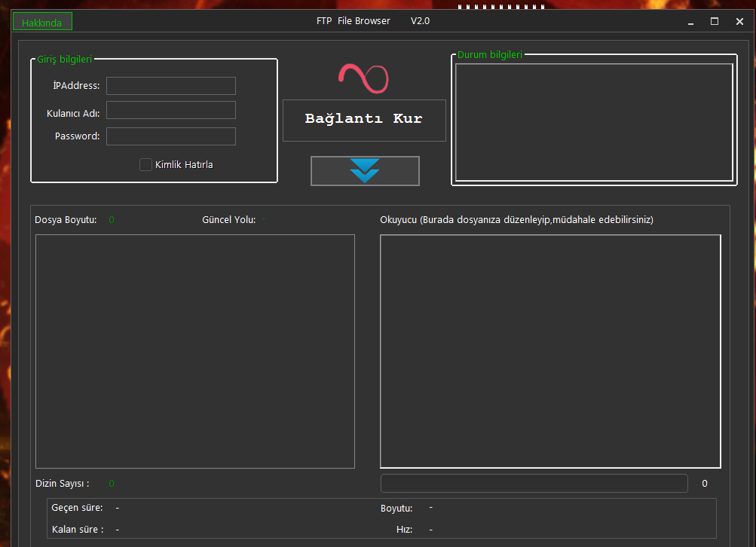Close the FTP File Browser window
This screenshot has height=547, width=756.
[739, 22]
